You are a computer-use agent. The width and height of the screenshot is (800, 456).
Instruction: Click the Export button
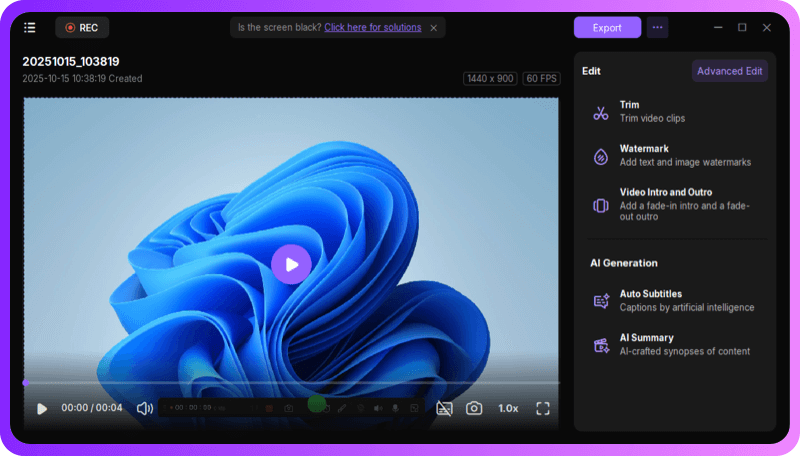click(x=607, y=28)
